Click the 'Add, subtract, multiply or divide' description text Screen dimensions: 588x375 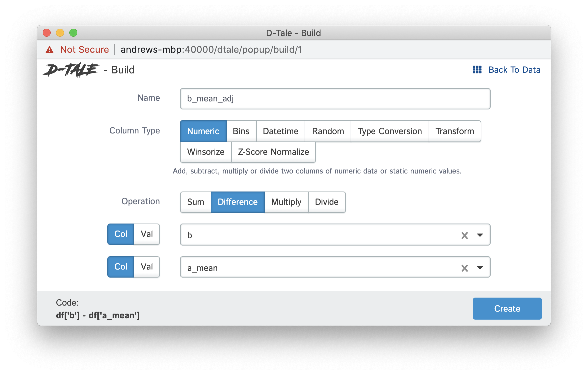click(x=317, y=171)
